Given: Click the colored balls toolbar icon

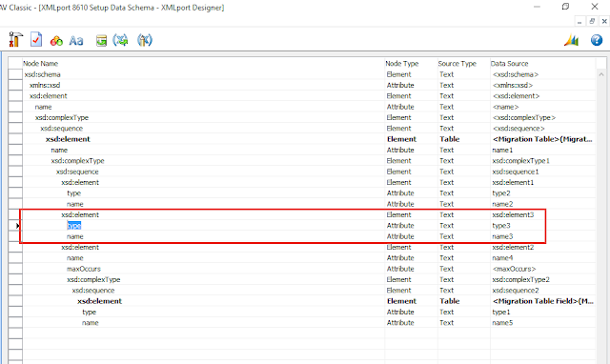Looking at the screenshot, I should tap(56, 40).
